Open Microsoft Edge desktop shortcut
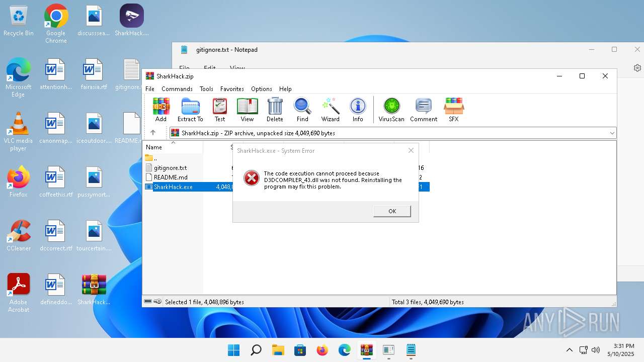Viewport: 644px width, 362px height. point(19,77)
